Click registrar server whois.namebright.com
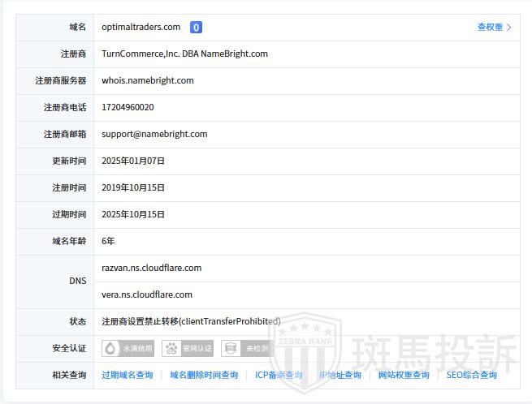This screenshot has height=404, width=532. [148, 81]
